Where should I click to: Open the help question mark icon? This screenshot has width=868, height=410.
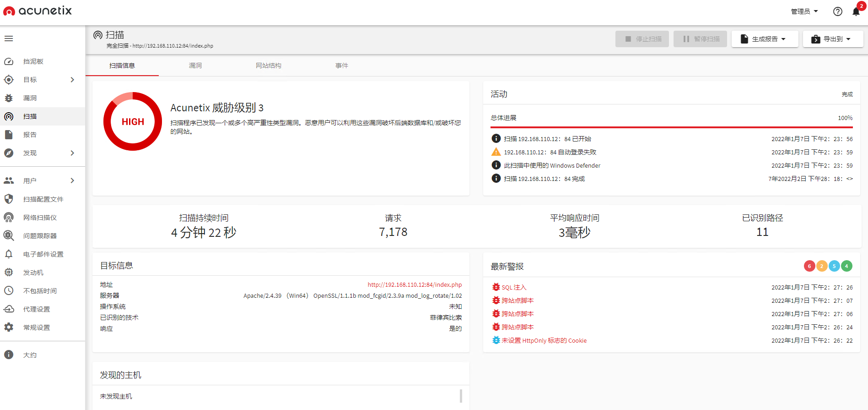838,11
